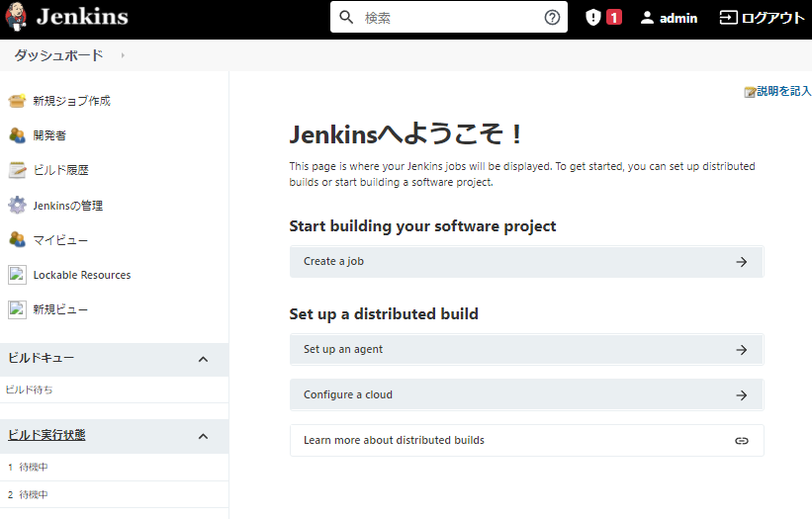Select executor 2 待機中 row

[114, 494]
